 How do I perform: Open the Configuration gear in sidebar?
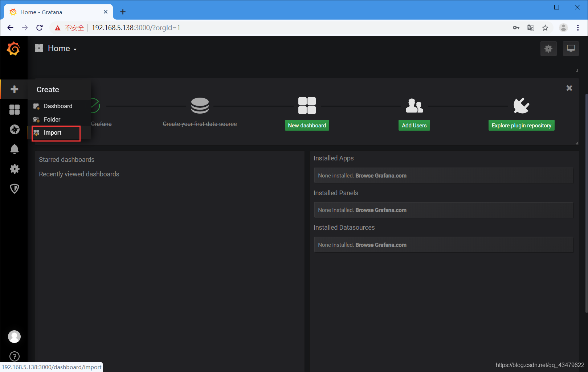15,169
